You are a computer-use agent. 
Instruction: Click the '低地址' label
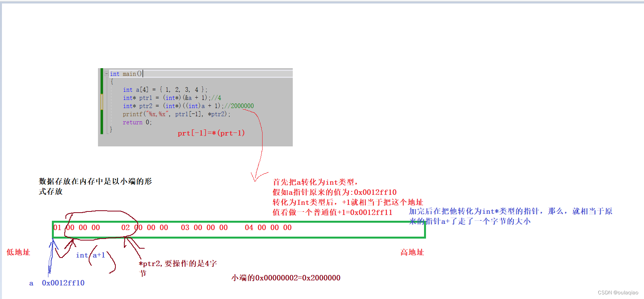[18, 252]
